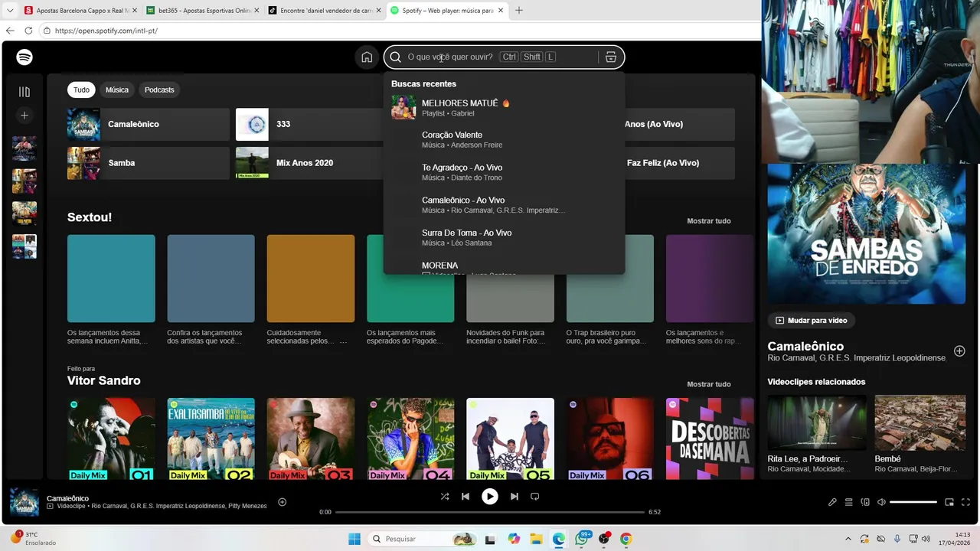
Task: Click the search magnifier icon
Action: click(x=396, y=57)
